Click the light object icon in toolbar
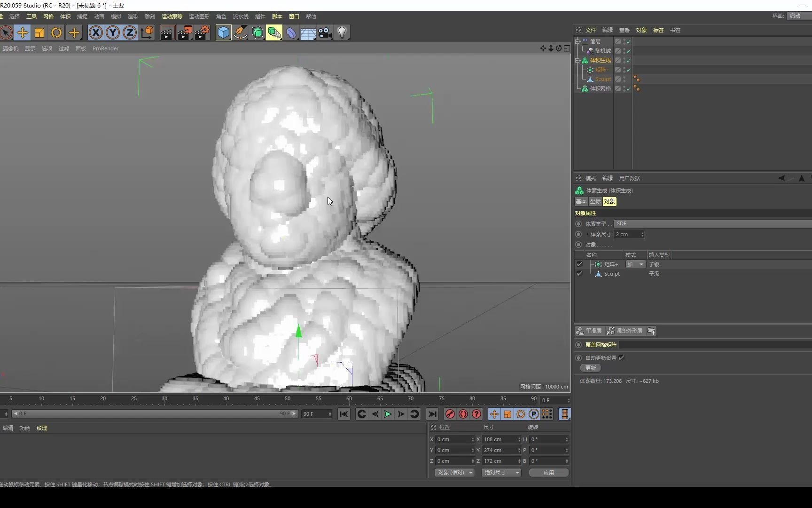 pos(342,32)
